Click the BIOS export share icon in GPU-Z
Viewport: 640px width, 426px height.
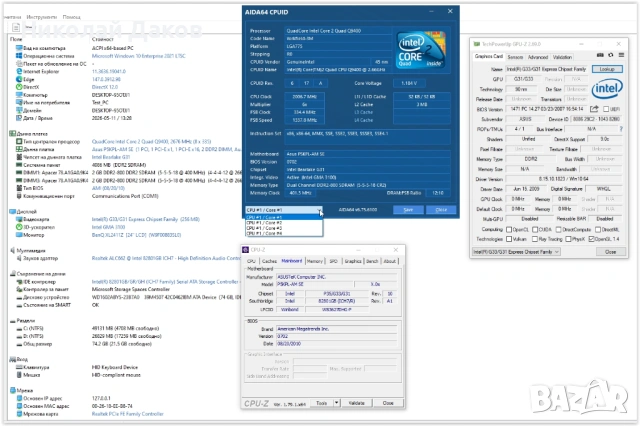[x=594, y=109]
